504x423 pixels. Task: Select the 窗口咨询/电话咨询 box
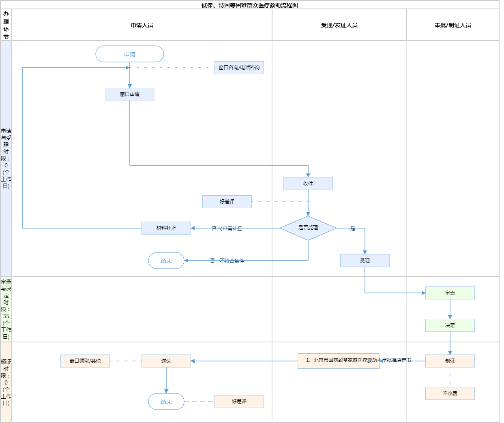pos(239,68)
